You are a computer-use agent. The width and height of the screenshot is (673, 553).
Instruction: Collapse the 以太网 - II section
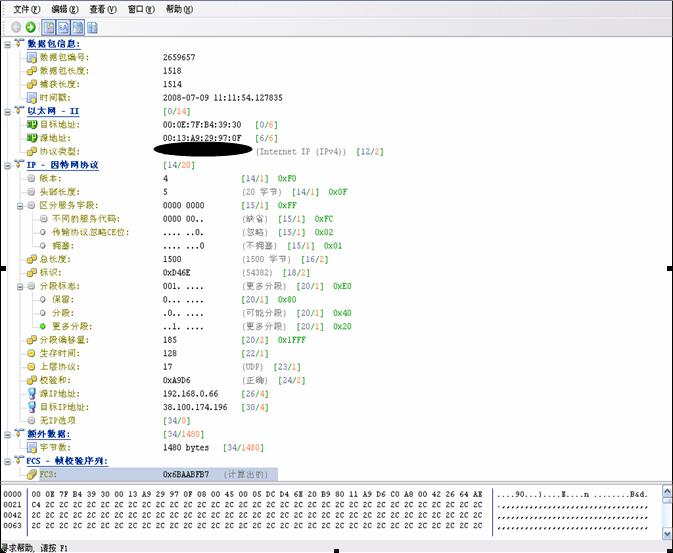[x=8, y=111]
